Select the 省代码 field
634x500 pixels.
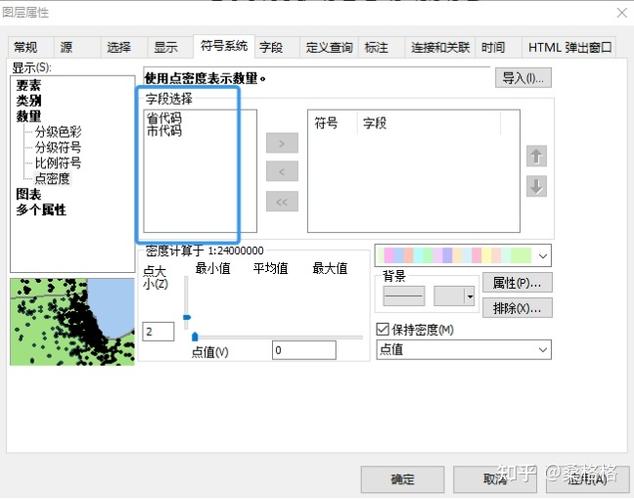(164, 118)
